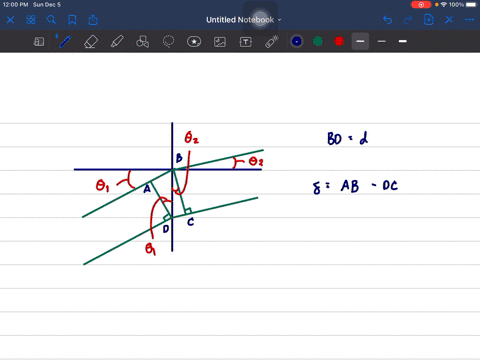Select the Text box tool
The width and height of the screenshot is (480, 360).
coord(246,42)
